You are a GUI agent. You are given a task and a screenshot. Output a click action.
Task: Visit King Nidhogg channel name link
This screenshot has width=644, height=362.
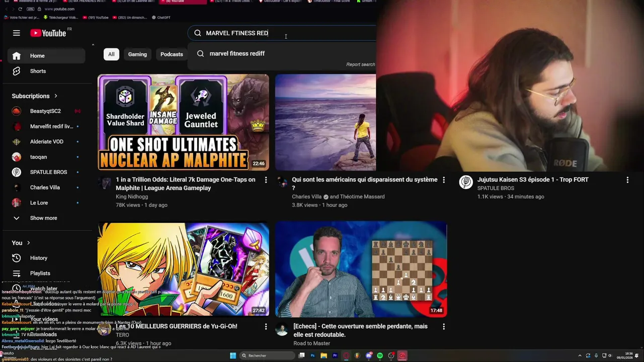point(132,197)
